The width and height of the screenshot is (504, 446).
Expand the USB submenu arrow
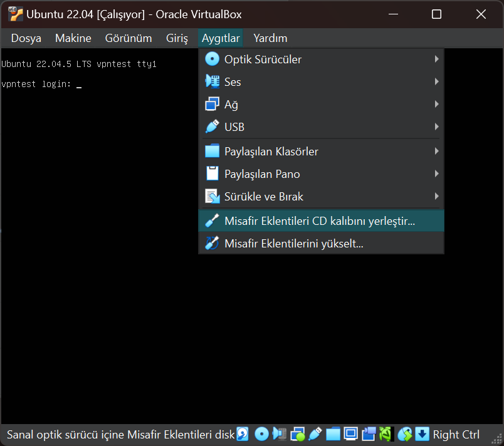pyautogui.click(x=436, y=127)
